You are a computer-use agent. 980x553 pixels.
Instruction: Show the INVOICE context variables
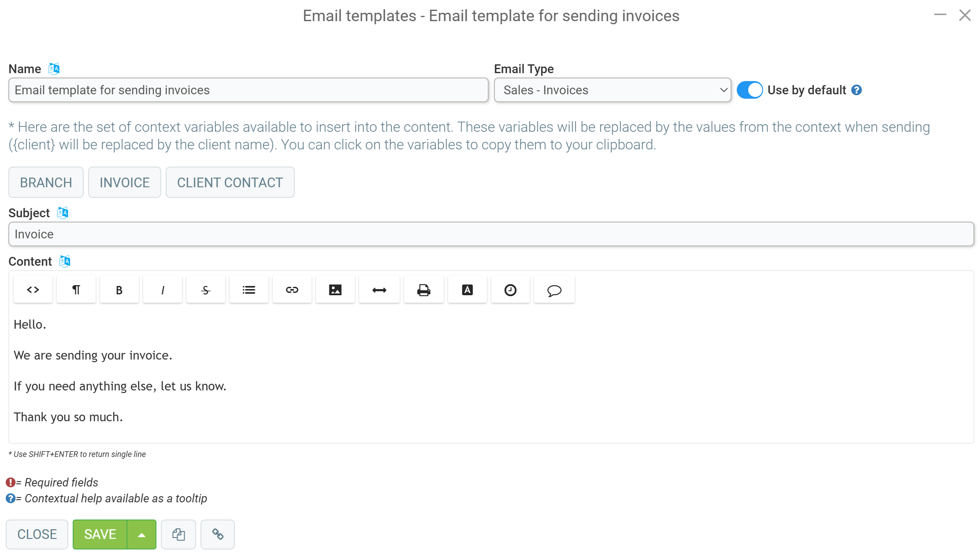click(125, 182)
